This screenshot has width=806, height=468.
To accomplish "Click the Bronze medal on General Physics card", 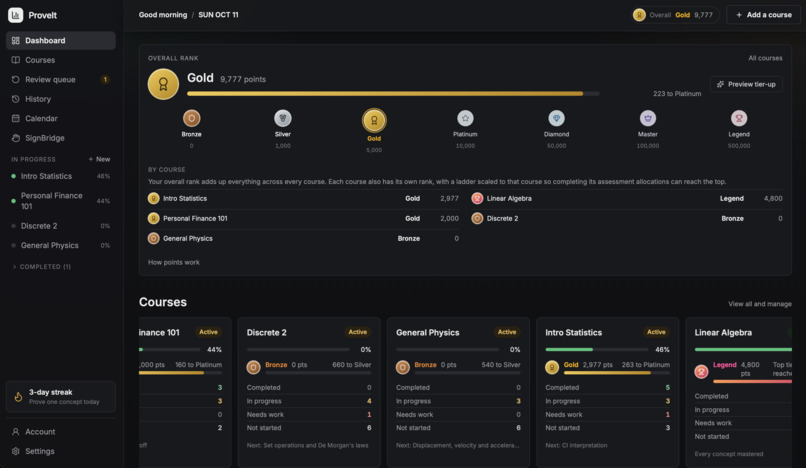I will tap(402, 367).
